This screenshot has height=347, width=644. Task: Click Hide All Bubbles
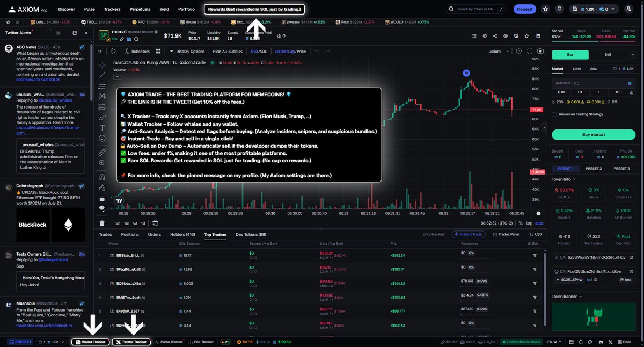[x=228, y=52]
